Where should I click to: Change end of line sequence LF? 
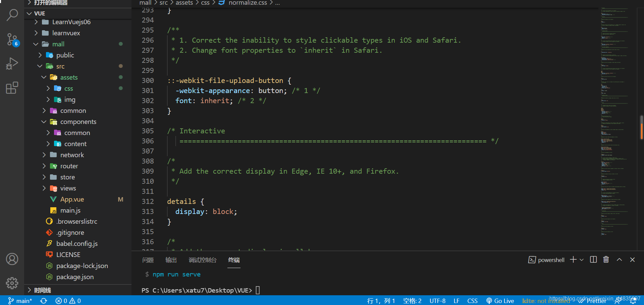click(457, 301)
